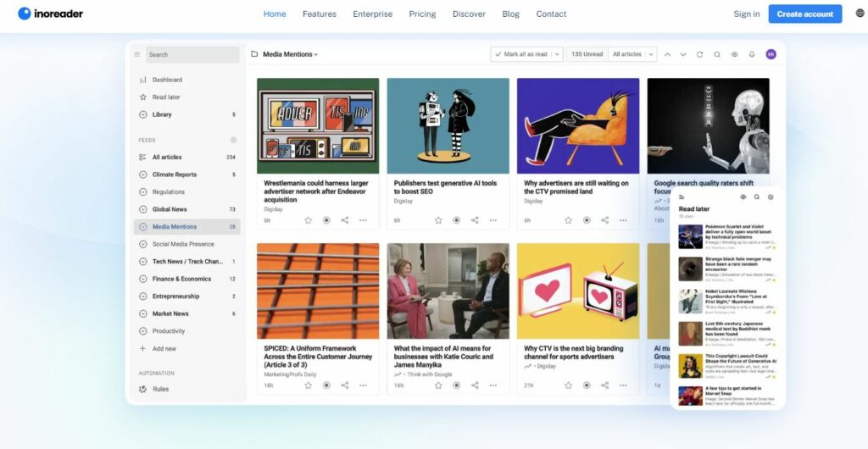868x449 pixels.
Task: Open more options for CTV sports advertisers article
Action: click(623, 385)
